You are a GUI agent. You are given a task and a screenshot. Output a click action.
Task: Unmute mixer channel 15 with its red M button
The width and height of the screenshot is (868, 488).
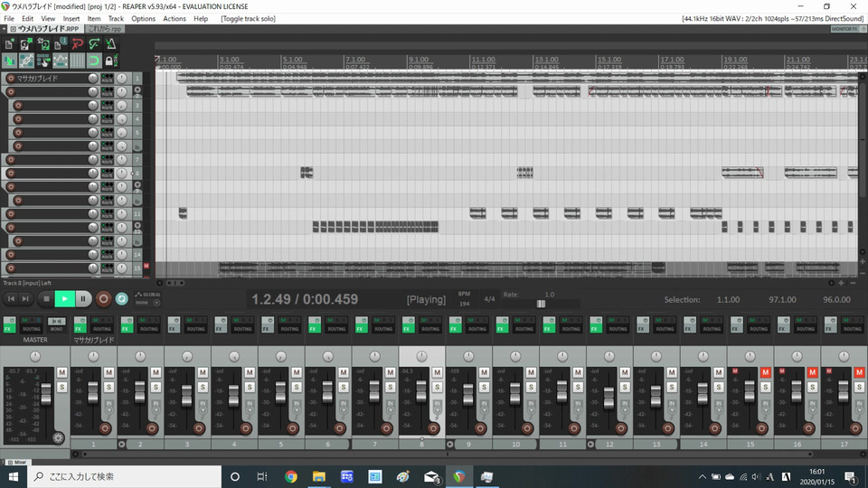tap(766, 372)
